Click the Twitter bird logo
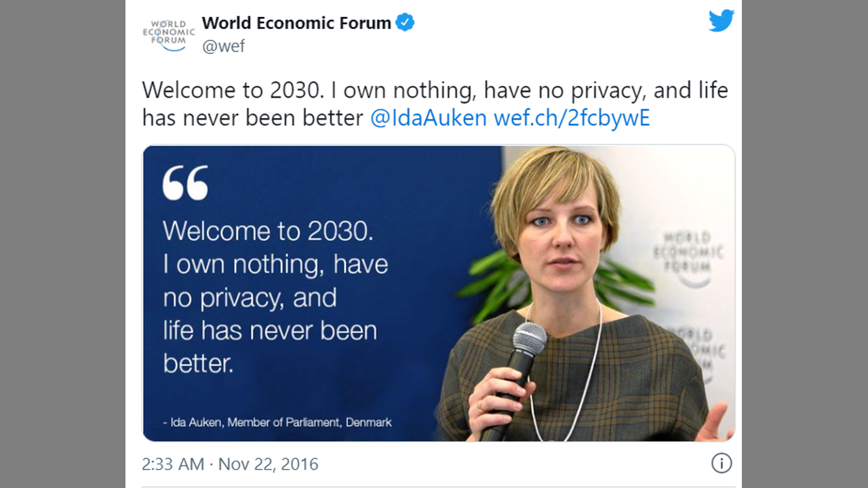868x488 pixels. click(722, 21)
